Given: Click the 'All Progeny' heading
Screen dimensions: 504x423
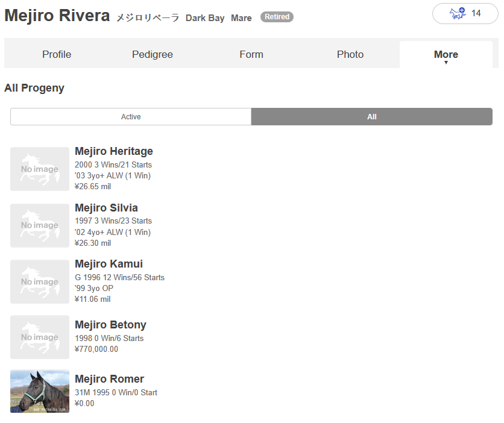Looking at the screenshot, I should [34, 88].
